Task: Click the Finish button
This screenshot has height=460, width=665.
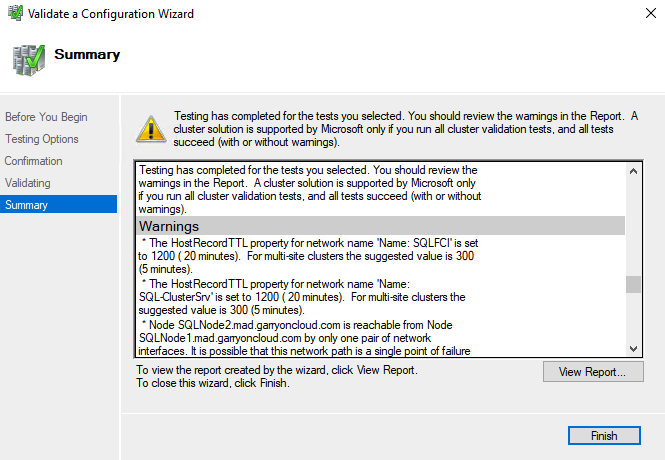Action: (x=604, y=435)
